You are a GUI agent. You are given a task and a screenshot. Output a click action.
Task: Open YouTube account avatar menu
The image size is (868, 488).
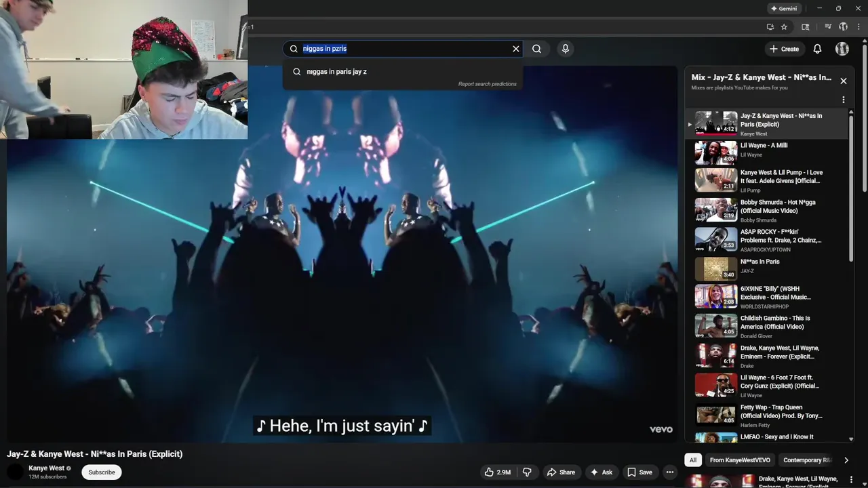pyautogui.click(x=842, y=49)
